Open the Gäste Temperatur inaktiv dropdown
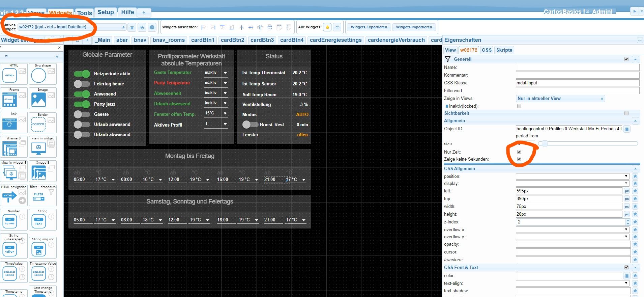 click(216, 73)
